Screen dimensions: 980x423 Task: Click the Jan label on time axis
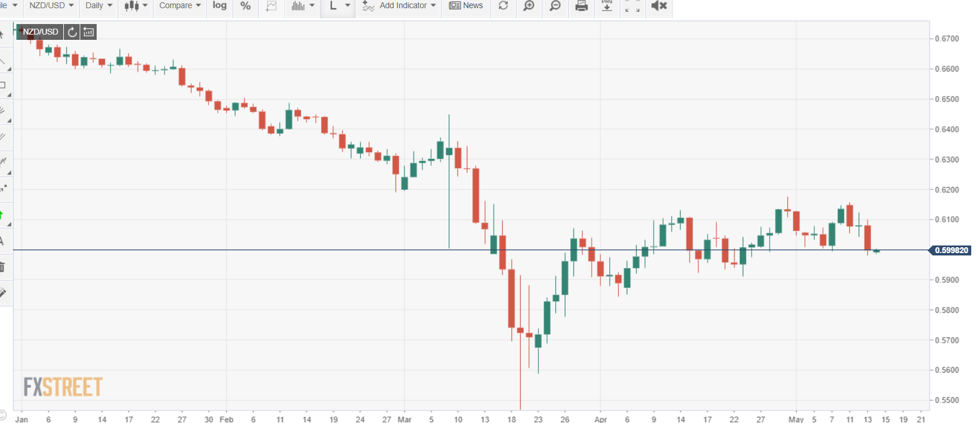(x=22, y=419)
